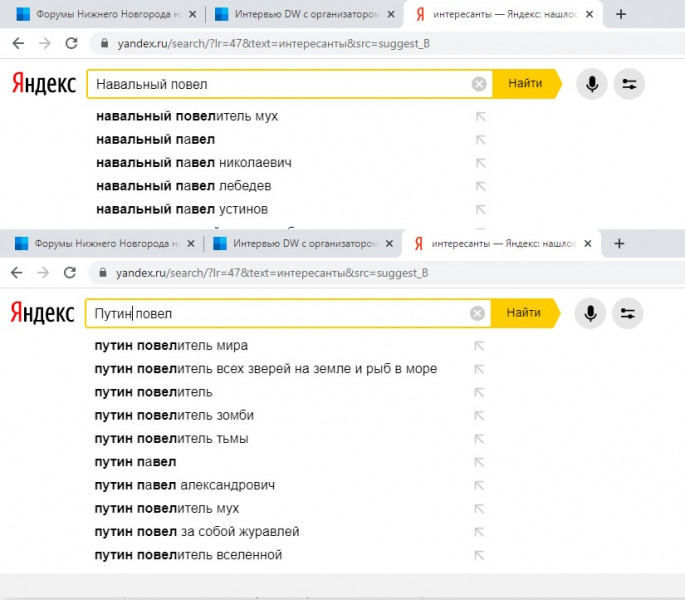
Task: Select upper 'интересанты — Яндекс' tab
Action: [x=503, y=14]
